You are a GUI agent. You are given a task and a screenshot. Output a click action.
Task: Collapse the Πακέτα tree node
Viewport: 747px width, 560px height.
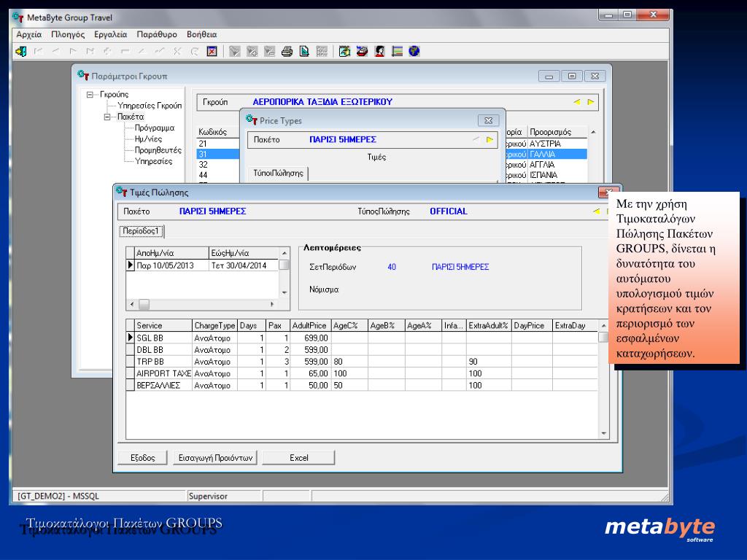(108, 117)
